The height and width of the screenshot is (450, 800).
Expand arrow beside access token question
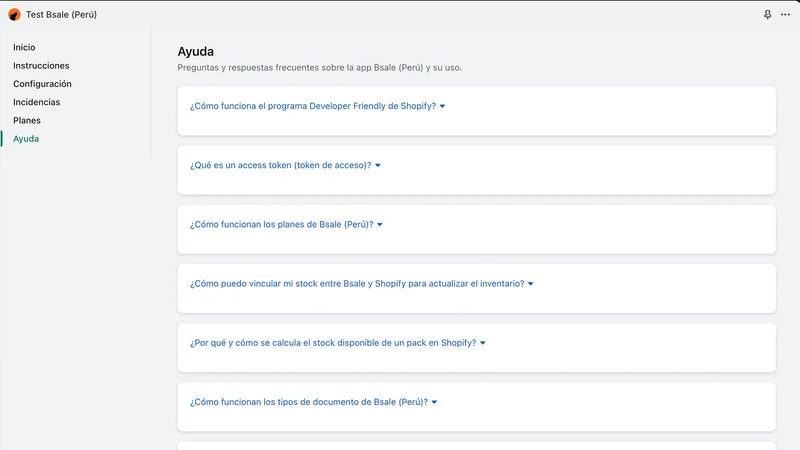point(378,165)
